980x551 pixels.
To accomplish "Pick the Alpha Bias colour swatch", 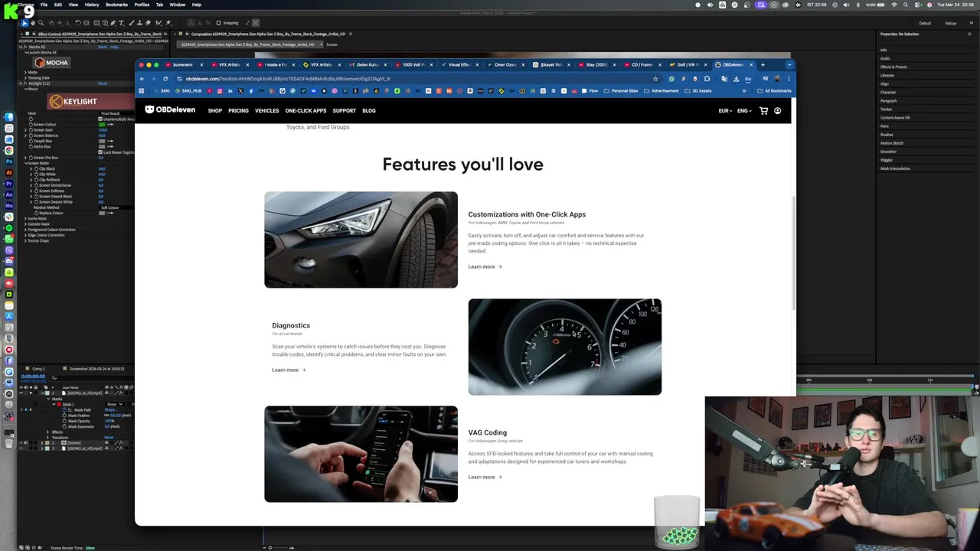I will pos(102,146).
